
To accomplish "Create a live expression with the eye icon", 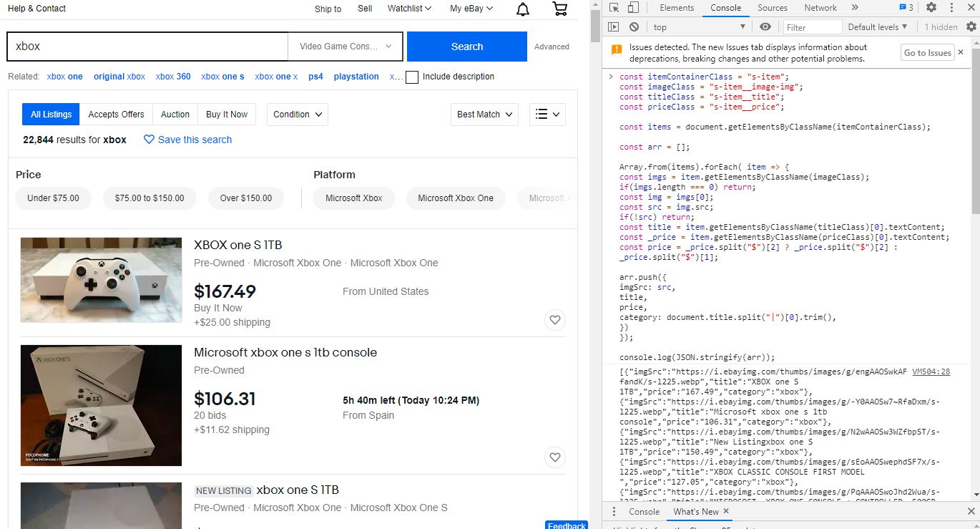I will coord(765,26).
